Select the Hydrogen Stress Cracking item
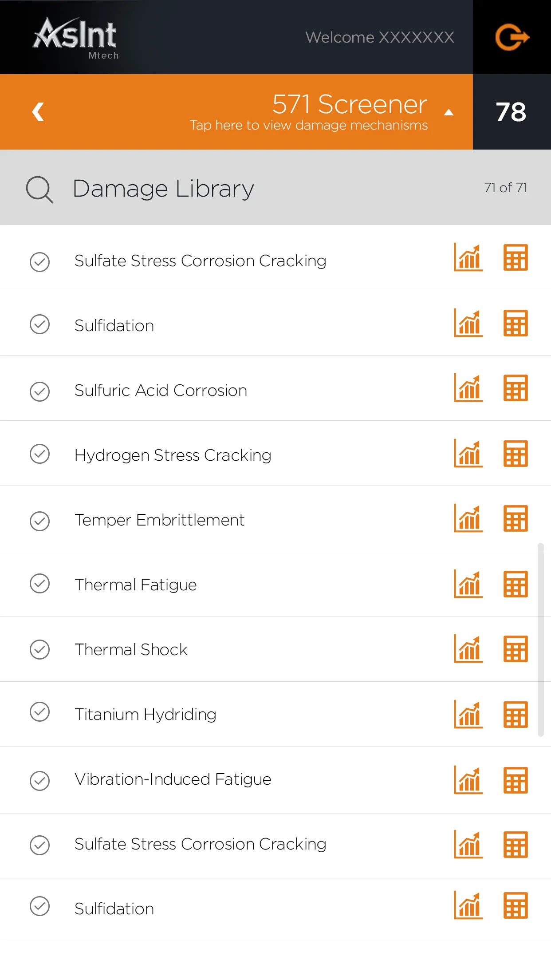 pyautogui.click(x=275, y=453)
